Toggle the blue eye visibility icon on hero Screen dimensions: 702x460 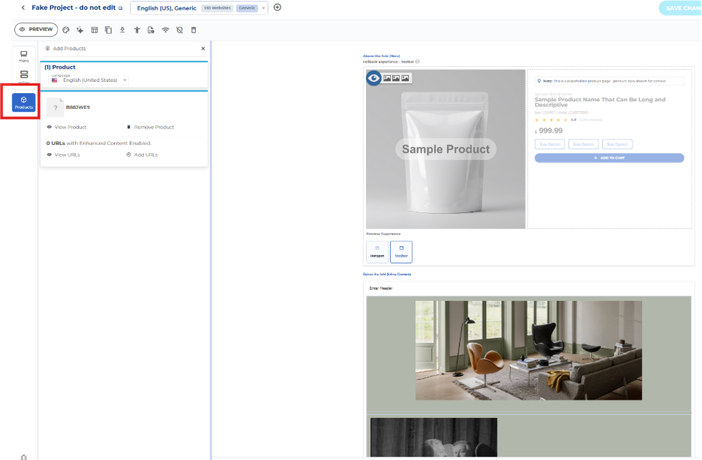[373, 78]
